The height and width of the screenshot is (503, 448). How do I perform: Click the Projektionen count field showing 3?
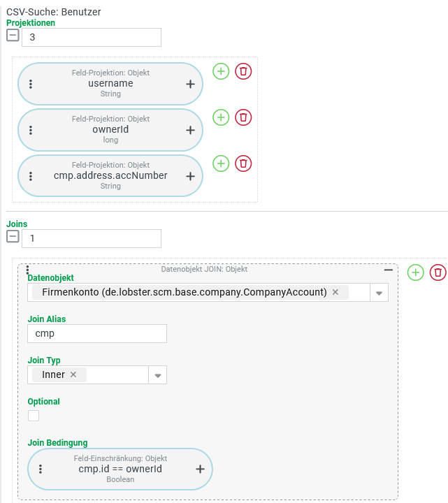(92, 37)
